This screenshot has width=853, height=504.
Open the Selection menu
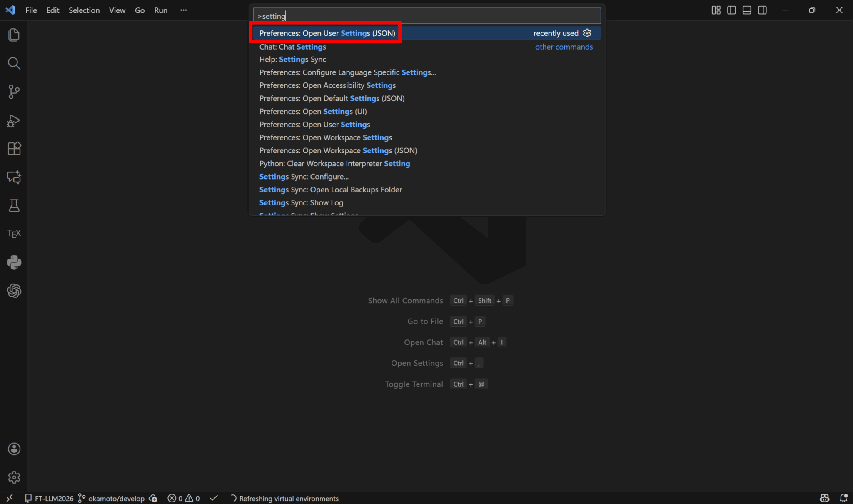click(x=84, y=10)
